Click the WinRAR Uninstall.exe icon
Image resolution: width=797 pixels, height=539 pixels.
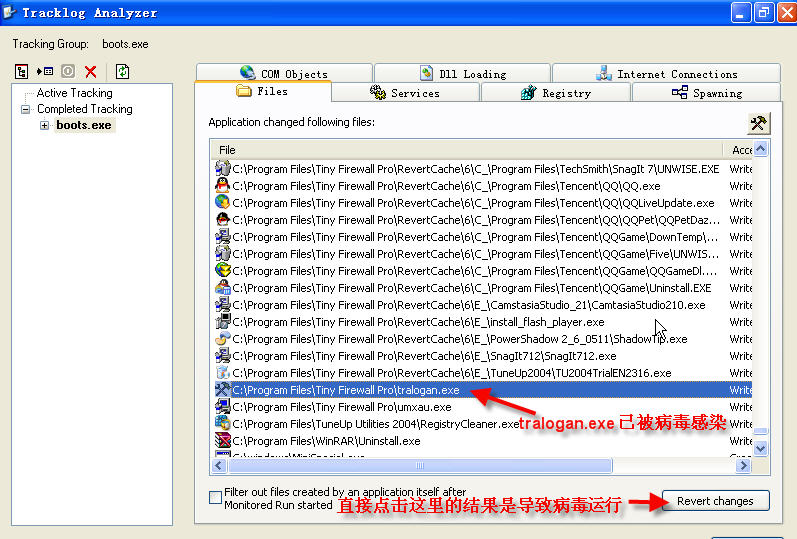(223, 440)
